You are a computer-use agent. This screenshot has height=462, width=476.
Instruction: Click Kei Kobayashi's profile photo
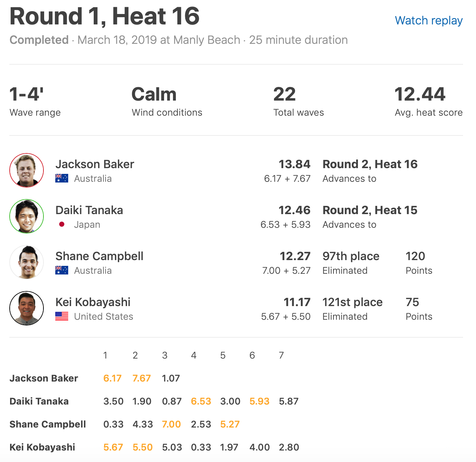(27, 308)
